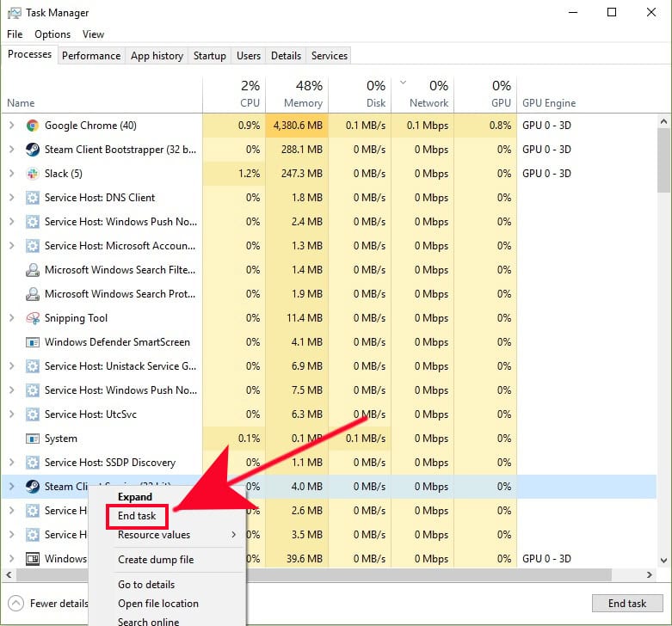Image resolution: width=672 pixels, height=626 pixels.
Task: Click the Service Host: SSDP Discovery icon
Action: pos(32,463)
